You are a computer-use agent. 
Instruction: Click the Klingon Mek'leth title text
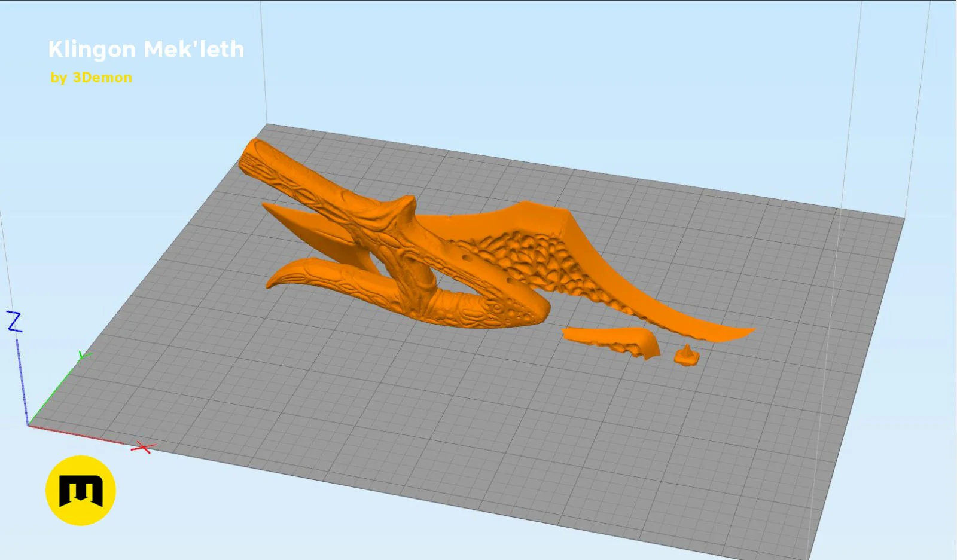pos(146,50)
